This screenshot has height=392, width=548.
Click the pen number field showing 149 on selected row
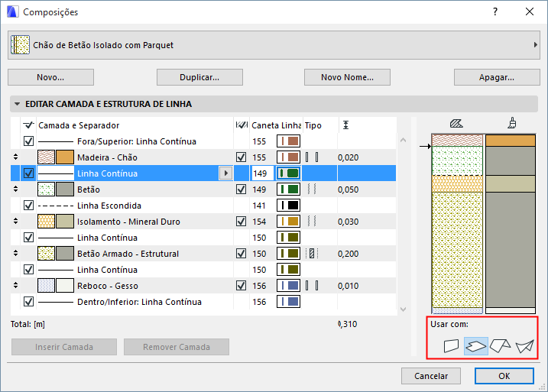click(261, 173)
